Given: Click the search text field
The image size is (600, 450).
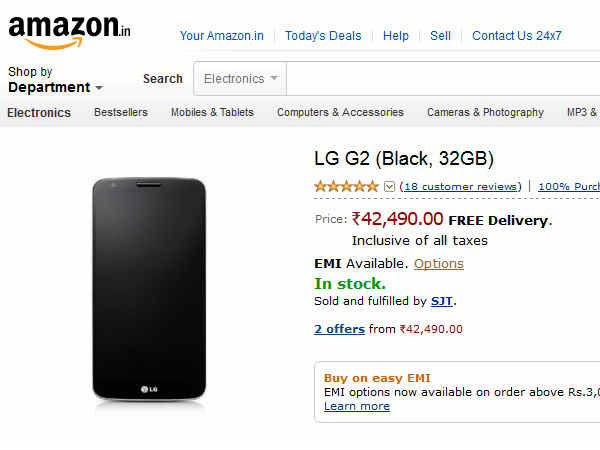Looking at the screenshot, I should tap(440, 78).
